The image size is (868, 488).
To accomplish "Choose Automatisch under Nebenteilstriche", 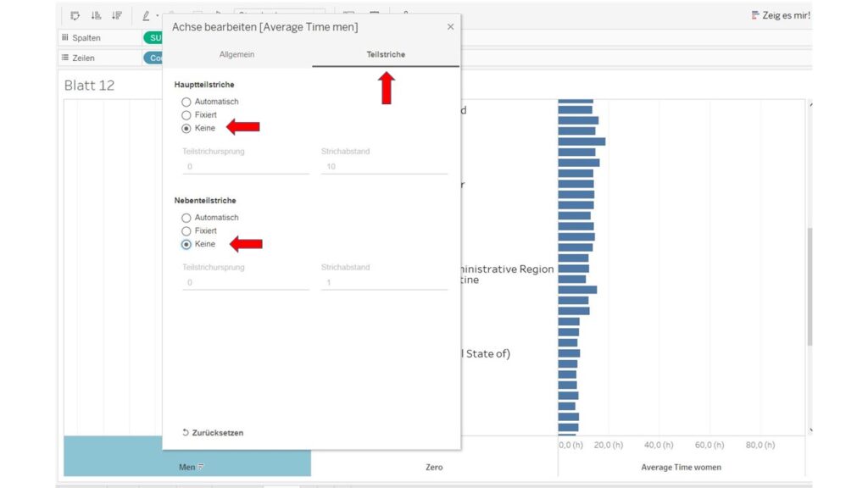I will click(x=186, y=218).
